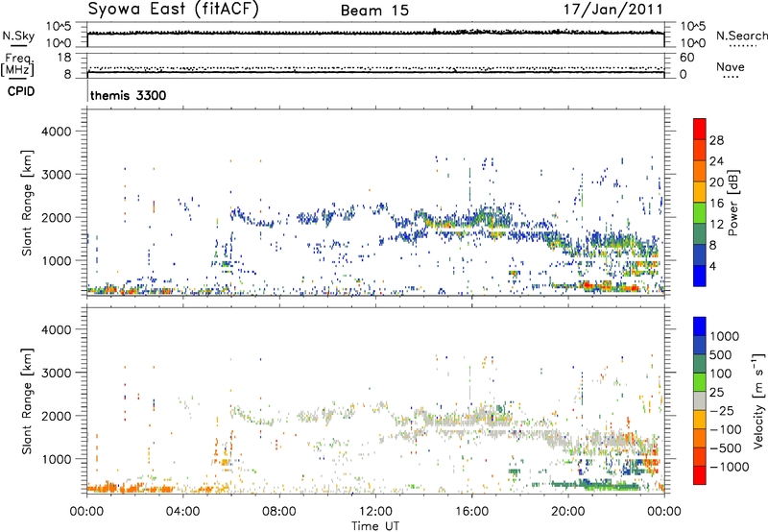This screenshot has height=532, width=768.
Task: Click the '3000' tick in the power panel
Action: point(57,175)
